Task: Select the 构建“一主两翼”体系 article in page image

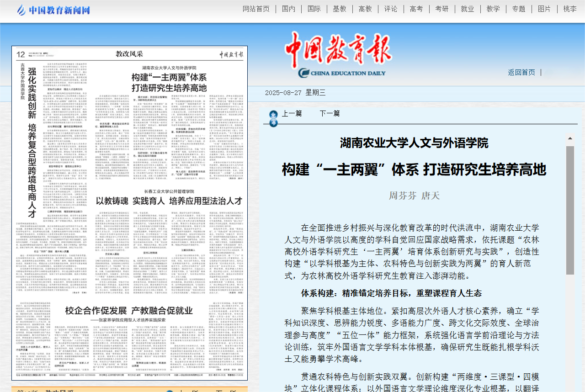Action: (x=169, y=82)
